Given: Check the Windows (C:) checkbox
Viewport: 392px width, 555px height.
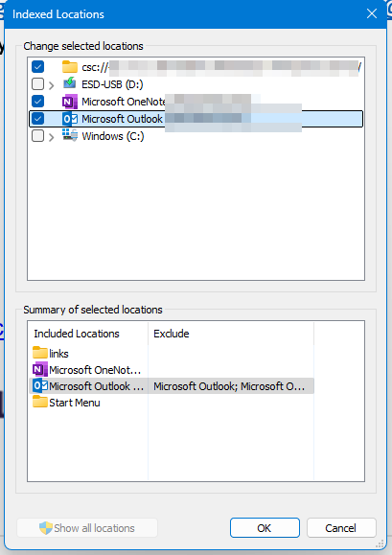Looking at the screenshot, I should (37, 136).
